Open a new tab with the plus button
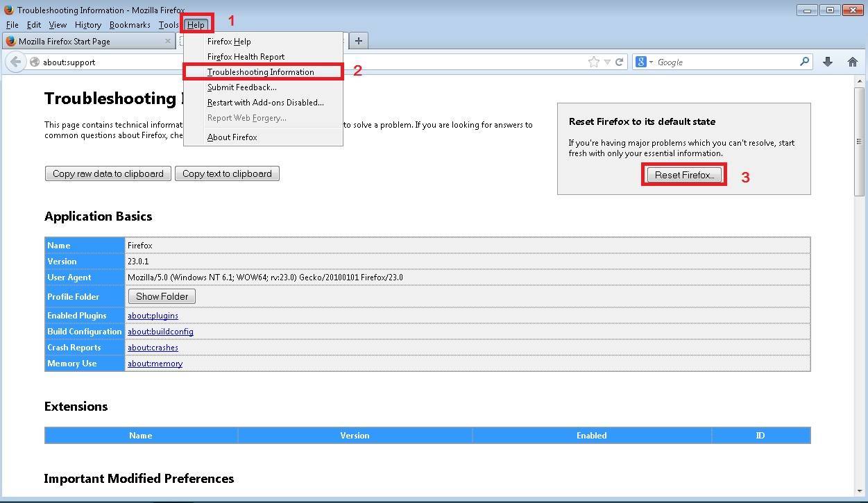The height and width of the screenshot is (503, 868). (x=359, y=41)
